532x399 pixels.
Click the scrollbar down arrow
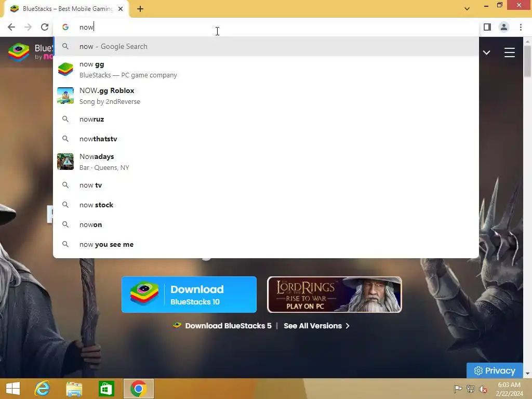click(x=527, y=374)
